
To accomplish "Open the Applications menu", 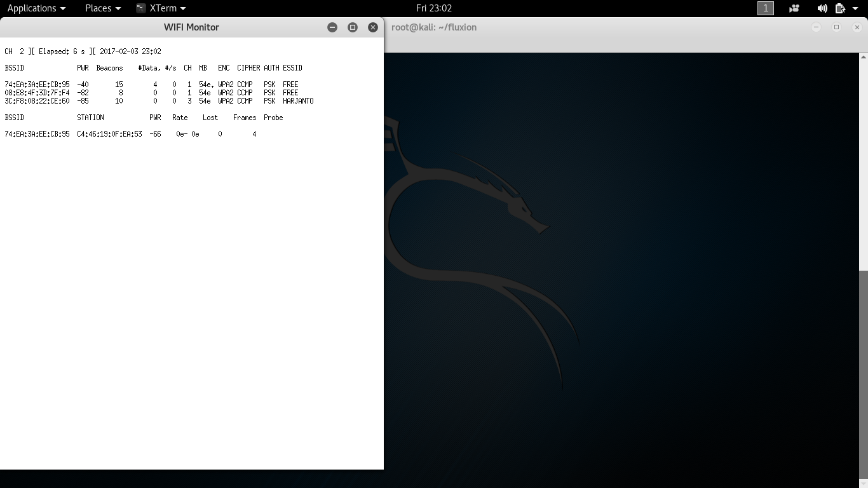I will tap(36, 8).
